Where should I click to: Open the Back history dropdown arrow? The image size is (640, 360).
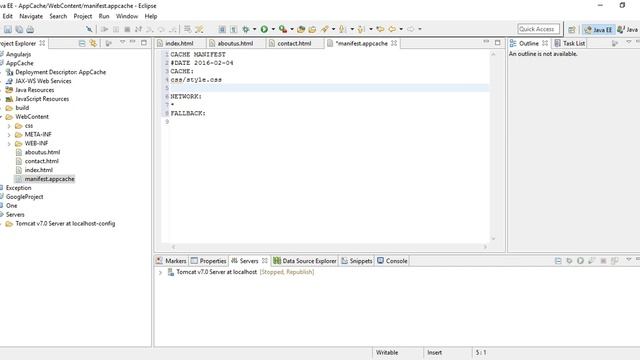[x=401, y=29]
